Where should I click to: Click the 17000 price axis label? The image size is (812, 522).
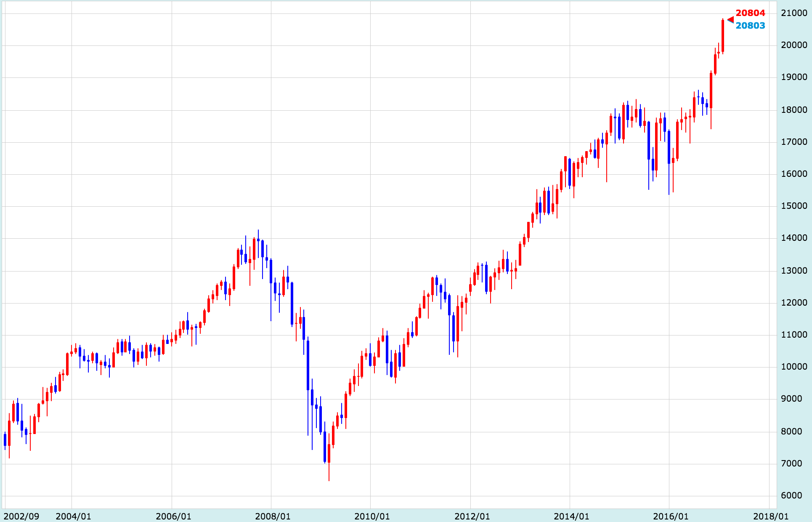tap(794, 142)
